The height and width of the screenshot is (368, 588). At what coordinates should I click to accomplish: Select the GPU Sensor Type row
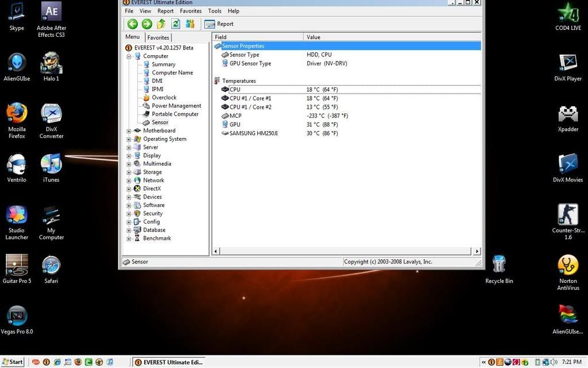347,63
